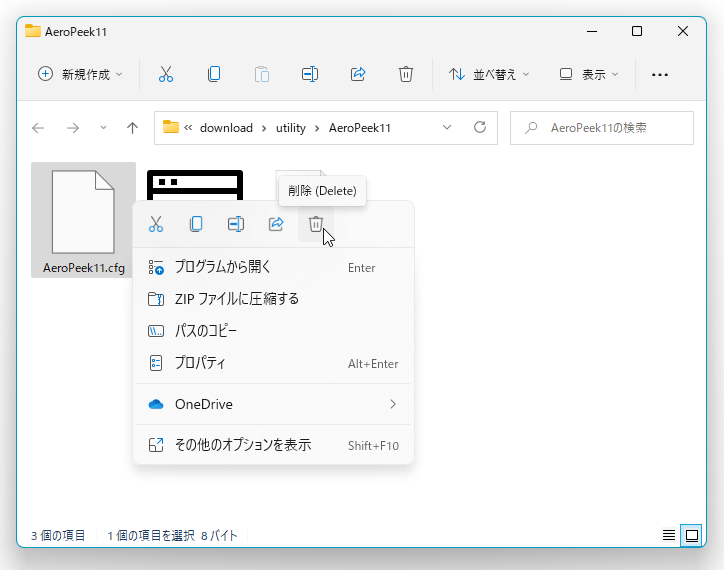Open the 表示 view dropdown
724x570 pixels.
(x=588, y=74)
